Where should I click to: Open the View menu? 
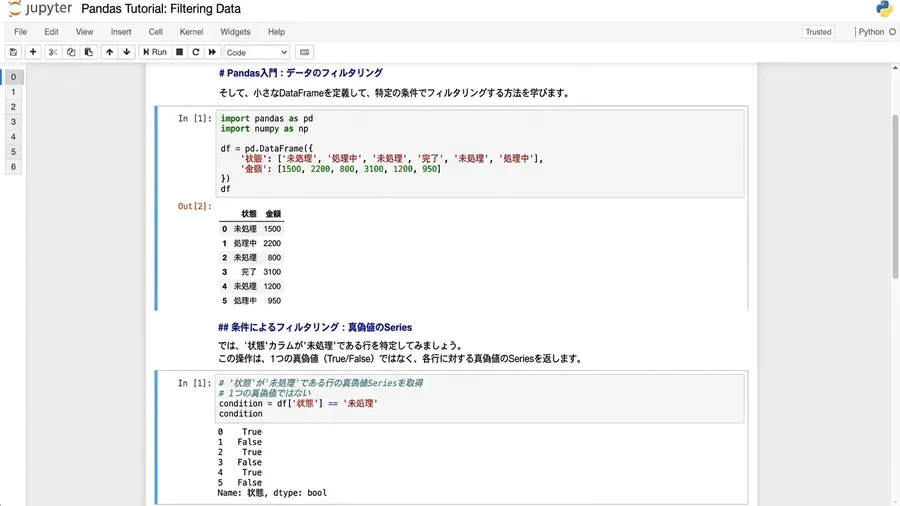click(x=84, y=32)
